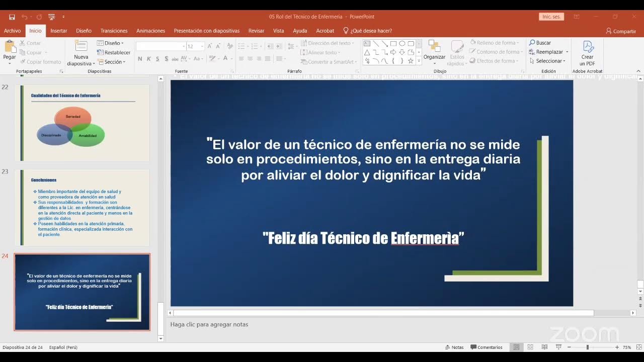Switch to Reading view icon
The width and height of the screenshot is (644, 362).
tap(544, 347)
